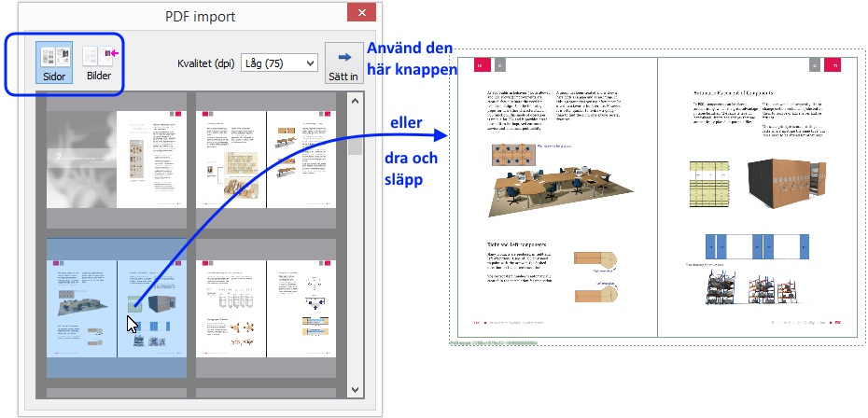
Task: Open the Kvalitet (dpi) dropdown
Action: click(278, 63)
